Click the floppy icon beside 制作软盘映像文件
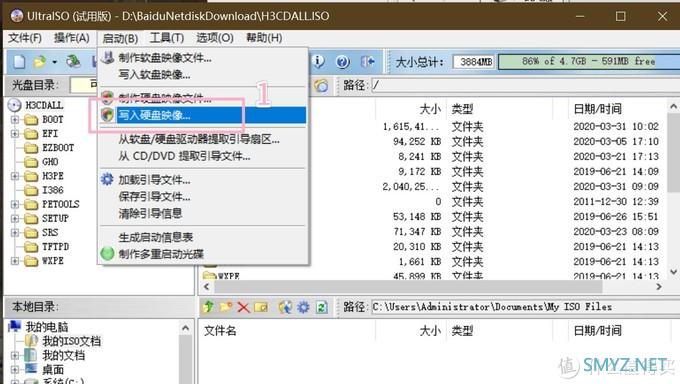The image size is (680, 384). tap(108, 57)
